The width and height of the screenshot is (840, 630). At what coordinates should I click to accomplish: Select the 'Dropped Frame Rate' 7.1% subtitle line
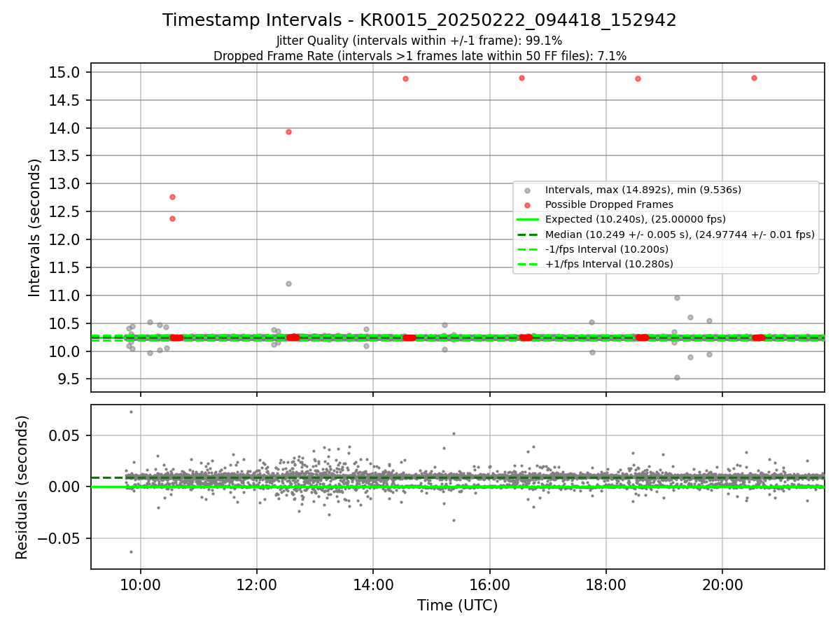point(419,56)
